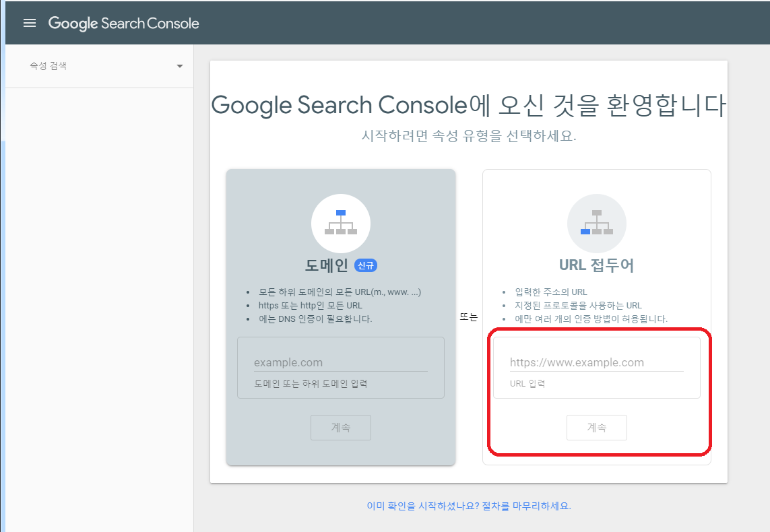Expand the 속성 검색 dropdown arrow
The height and width of the screenshot is (532, 770).
click(180, 66)
